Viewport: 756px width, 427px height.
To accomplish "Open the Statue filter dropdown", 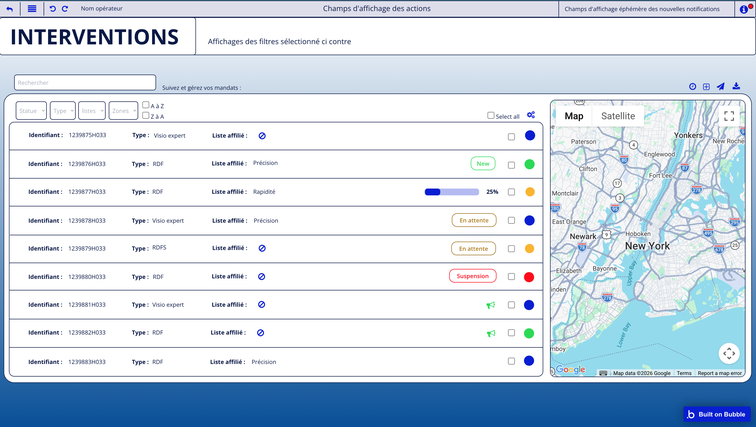I will pos(31,111).
